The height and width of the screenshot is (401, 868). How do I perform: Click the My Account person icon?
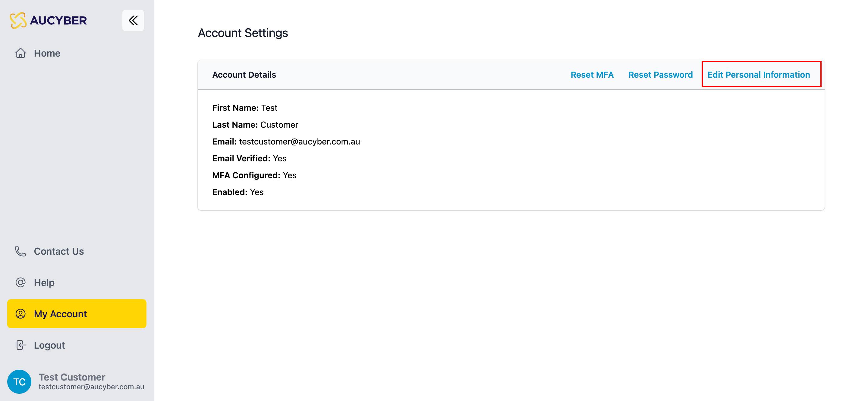coord(20,313)
